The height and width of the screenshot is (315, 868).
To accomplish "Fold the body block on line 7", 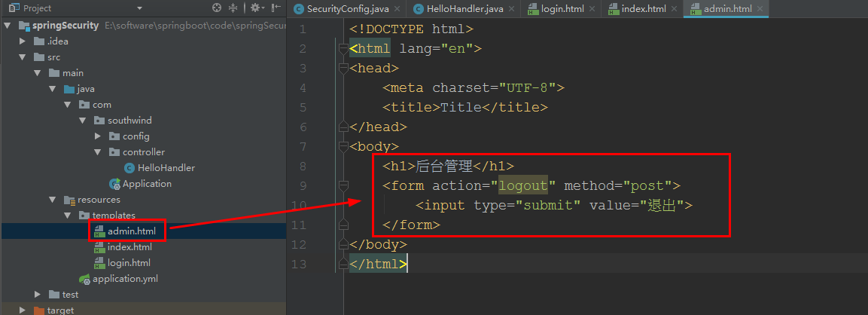I will [343, 146].
